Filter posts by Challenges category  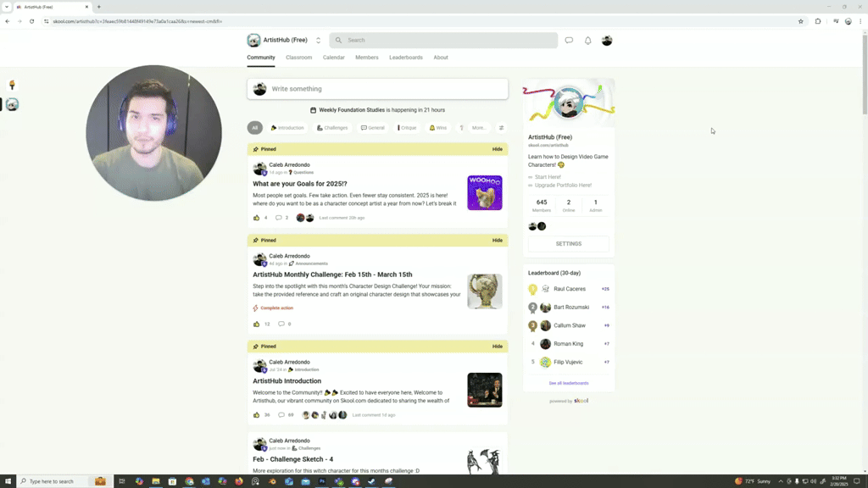(x=332, y=128)
